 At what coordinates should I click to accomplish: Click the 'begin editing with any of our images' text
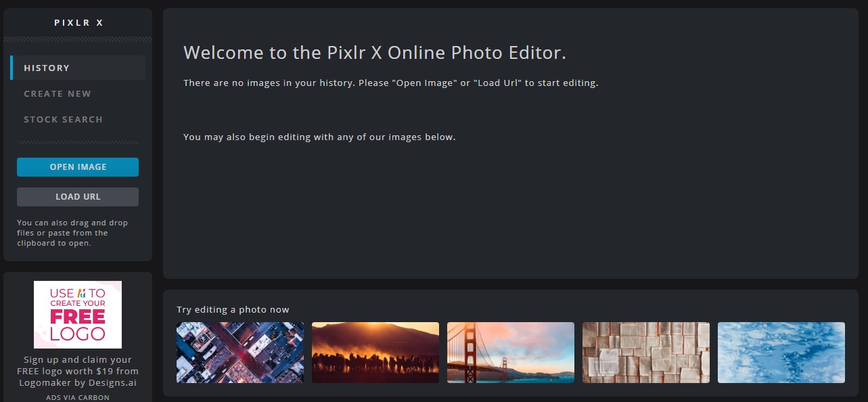tap(319, 137)
